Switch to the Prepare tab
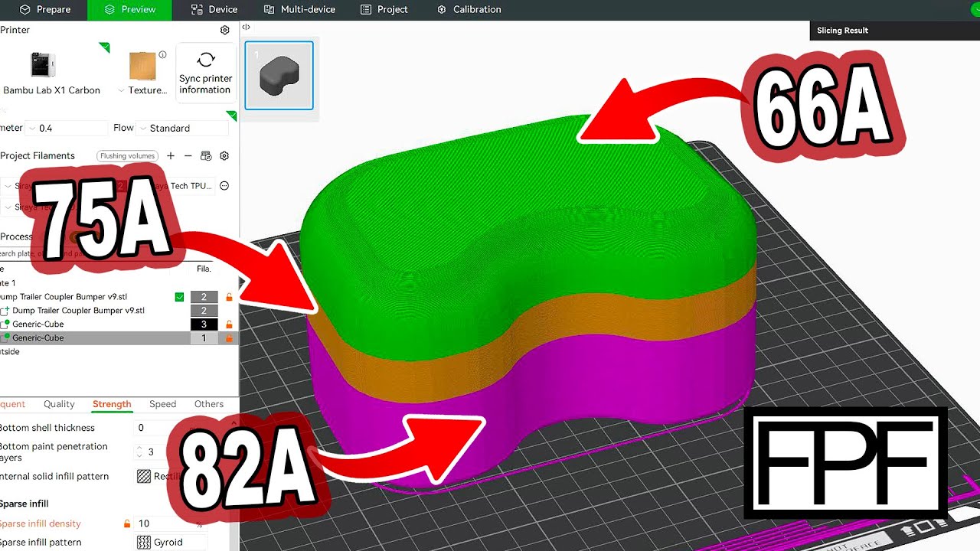Image resolution: width=980 pixels, height=551 pixels. pyautogui.click(x=45, y=10)
